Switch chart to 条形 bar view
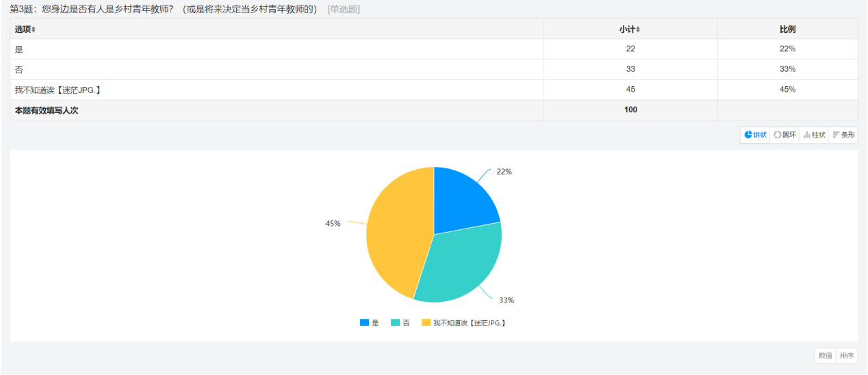Image resolution: width=868 pixels, height=375 pixels. (843, 135)
